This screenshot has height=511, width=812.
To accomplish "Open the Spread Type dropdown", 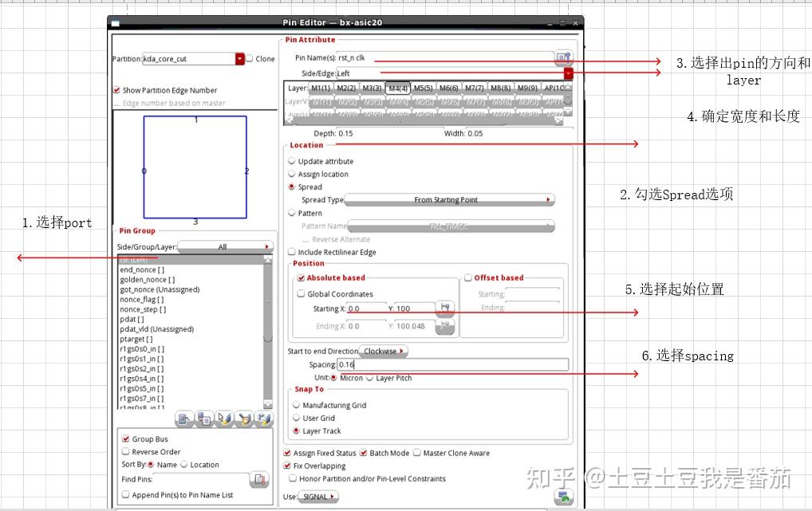I will coord(448,200).
